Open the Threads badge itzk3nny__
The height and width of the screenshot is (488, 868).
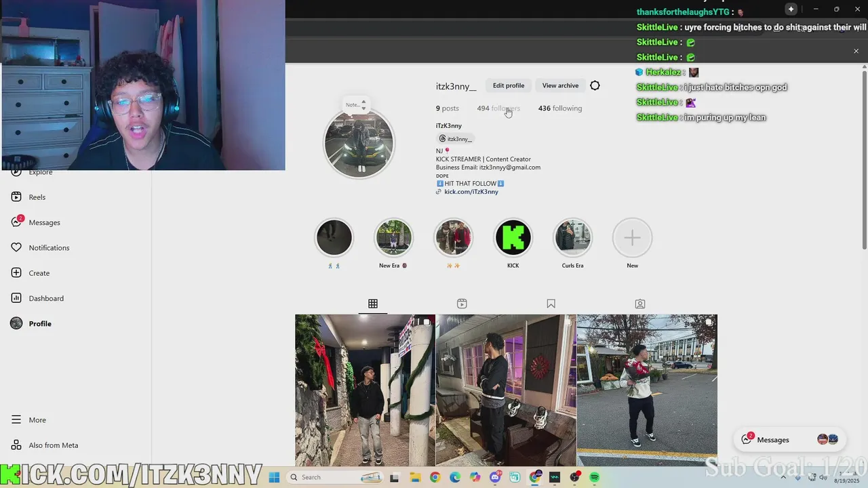tap(455, 139)
